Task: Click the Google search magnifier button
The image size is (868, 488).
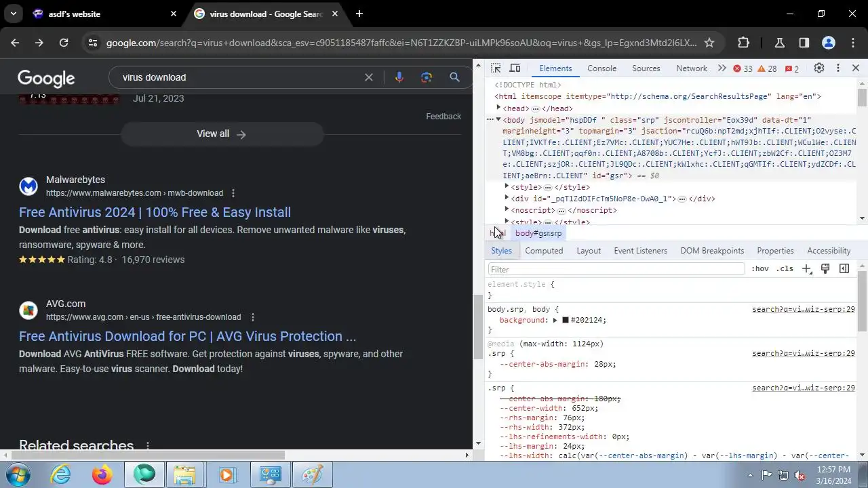Action: 455,77
